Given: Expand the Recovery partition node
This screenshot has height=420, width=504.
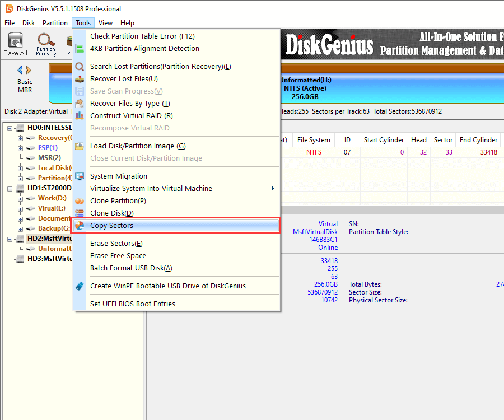Looking at the screenshot, I should click(20, 138).
